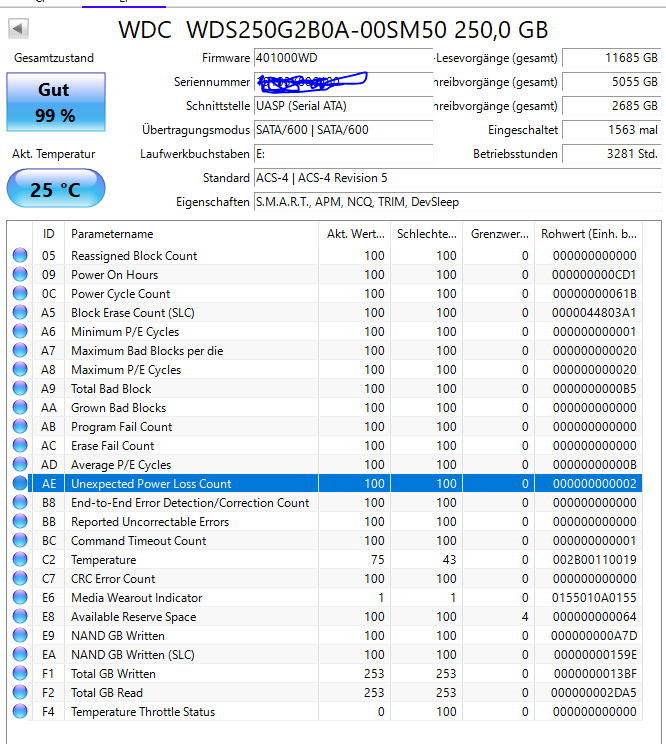
Task: Sort by the Parametername column header
Action: coord(192,233)
